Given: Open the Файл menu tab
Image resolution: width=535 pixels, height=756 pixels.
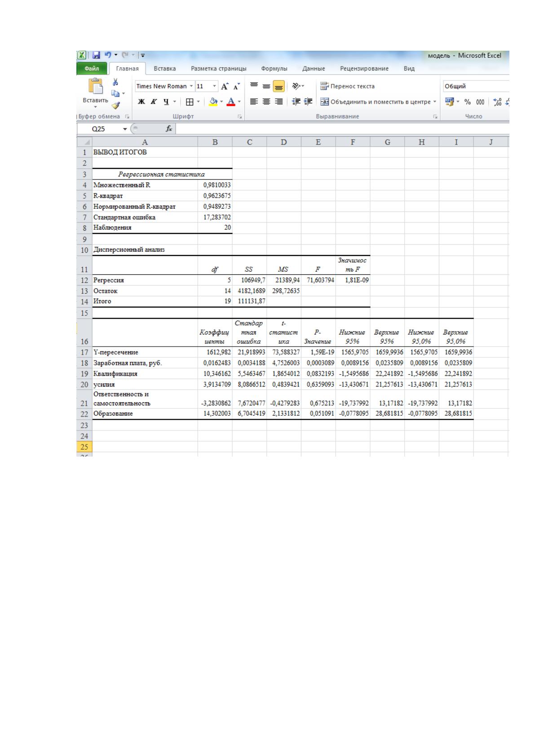Looking at the screenshot, I should (x=92, y=69).
